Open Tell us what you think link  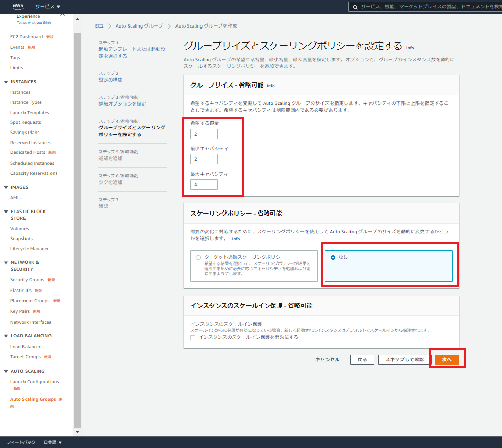34,23
